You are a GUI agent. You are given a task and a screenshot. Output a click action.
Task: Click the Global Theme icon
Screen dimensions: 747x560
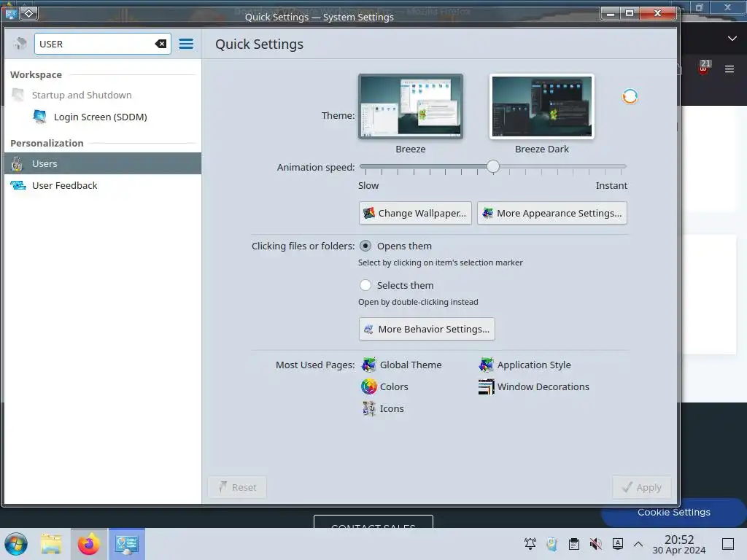[368, 365]
